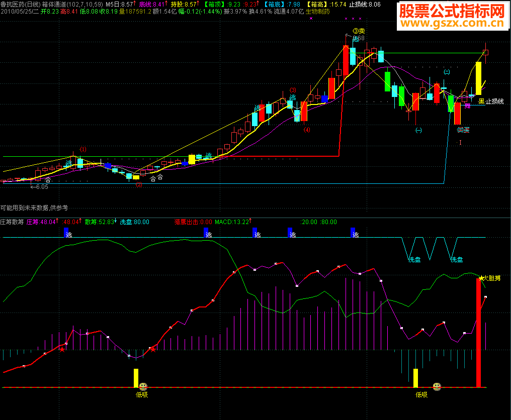Click the smiley face beside first 低吸 bar
This screenshot has height=420, width=511.
click(x=143, y=386)
